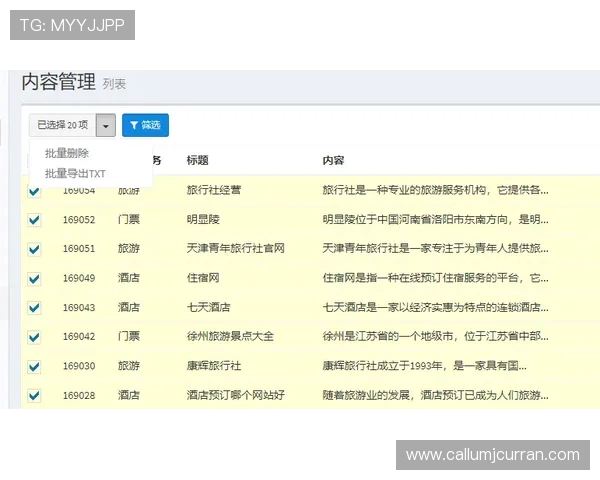Screen dimensions: 600x480
Task: Click the 内容管理 page heading
Action: pos(59,82)
